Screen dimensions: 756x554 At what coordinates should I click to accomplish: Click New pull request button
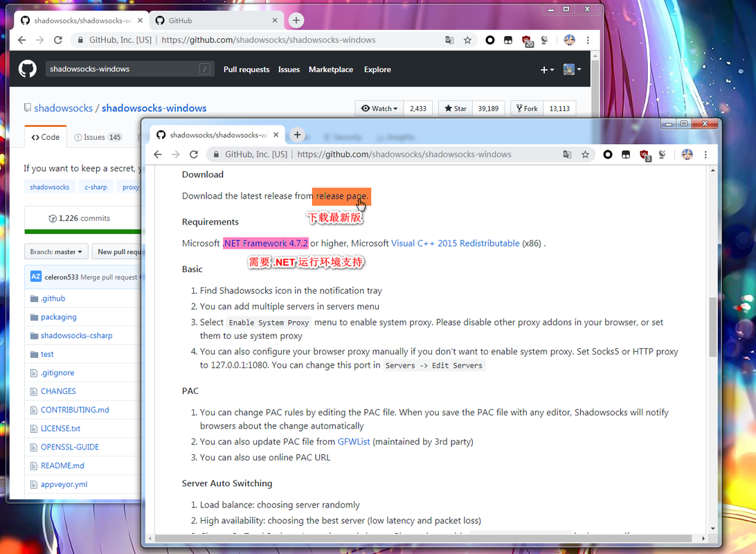118,251
